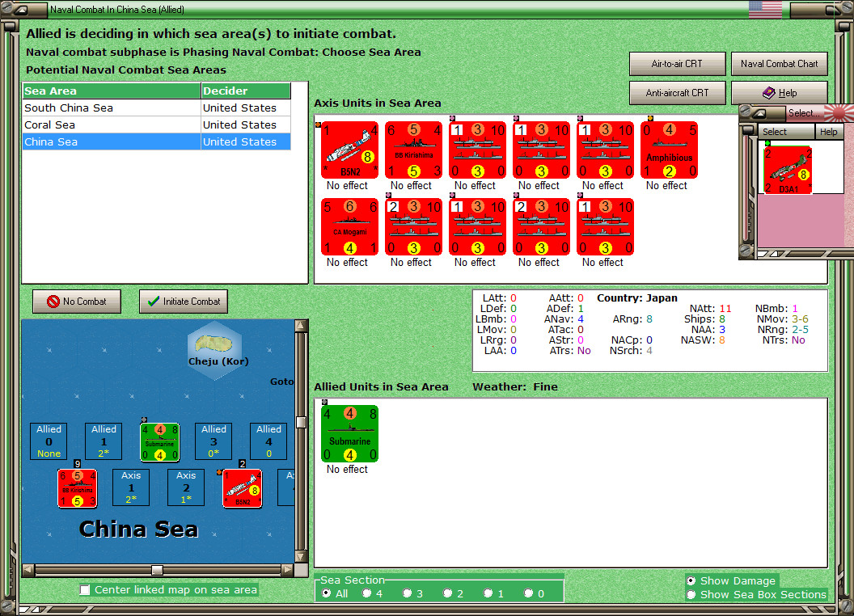Select Sea Section 4 radio button
The image size is (854, 616).
click(x=366, y=593)
